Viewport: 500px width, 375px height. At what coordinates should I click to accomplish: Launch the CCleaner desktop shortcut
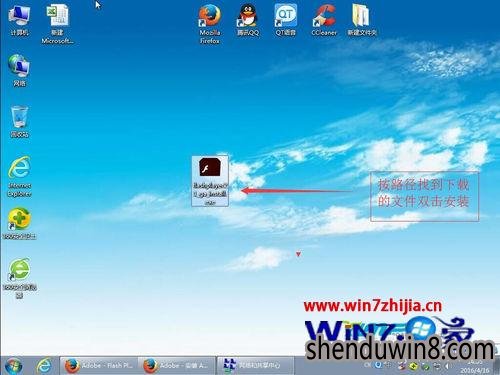tap(324, 20)
